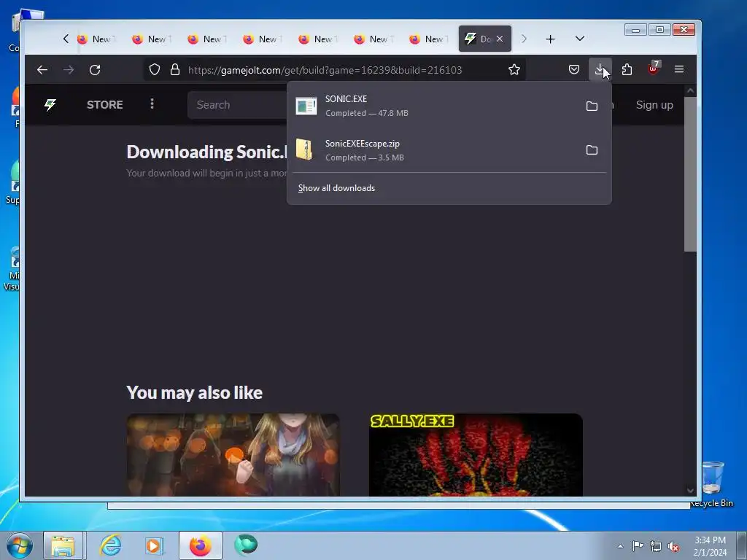747x560 pixels.
Task: Open the Firefox hamburger application menu
Action: click(x=679, y=69)
